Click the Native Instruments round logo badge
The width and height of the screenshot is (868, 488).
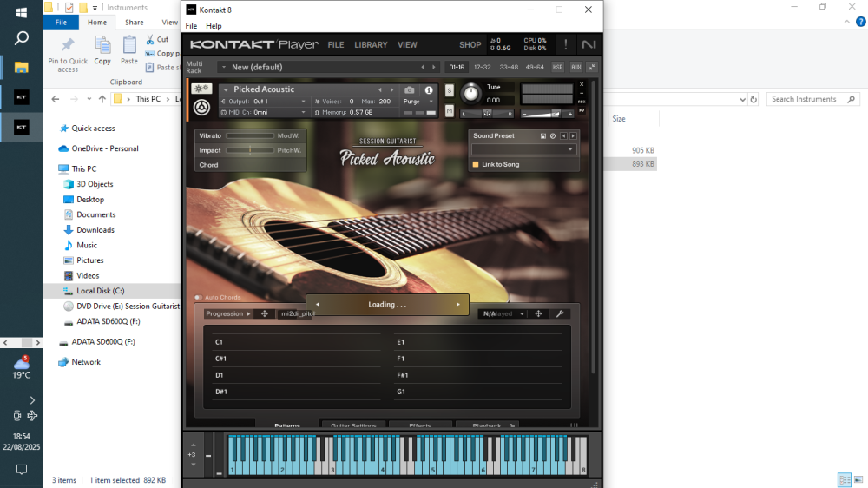pyautogui.click(x=201, y=108)
